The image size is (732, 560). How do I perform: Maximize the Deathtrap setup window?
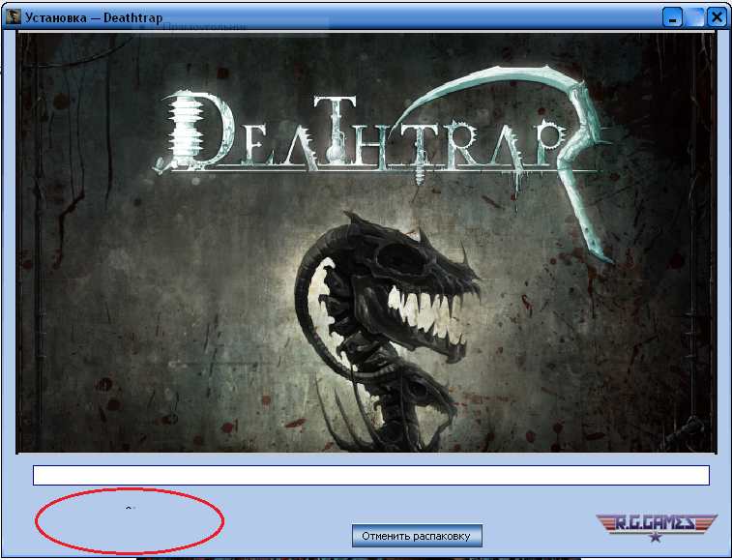(694, 17)
